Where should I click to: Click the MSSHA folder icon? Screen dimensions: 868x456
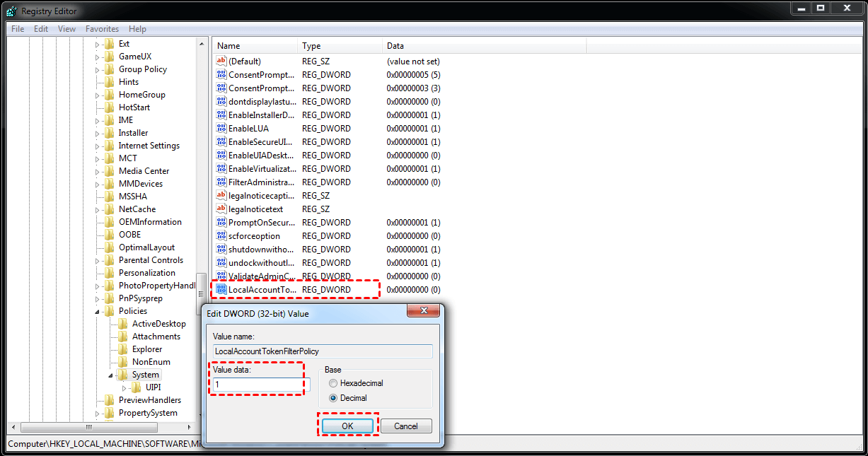click(110, 197)
